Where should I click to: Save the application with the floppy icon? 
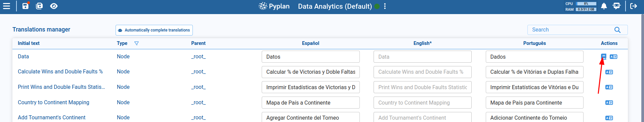pos(26,6)
